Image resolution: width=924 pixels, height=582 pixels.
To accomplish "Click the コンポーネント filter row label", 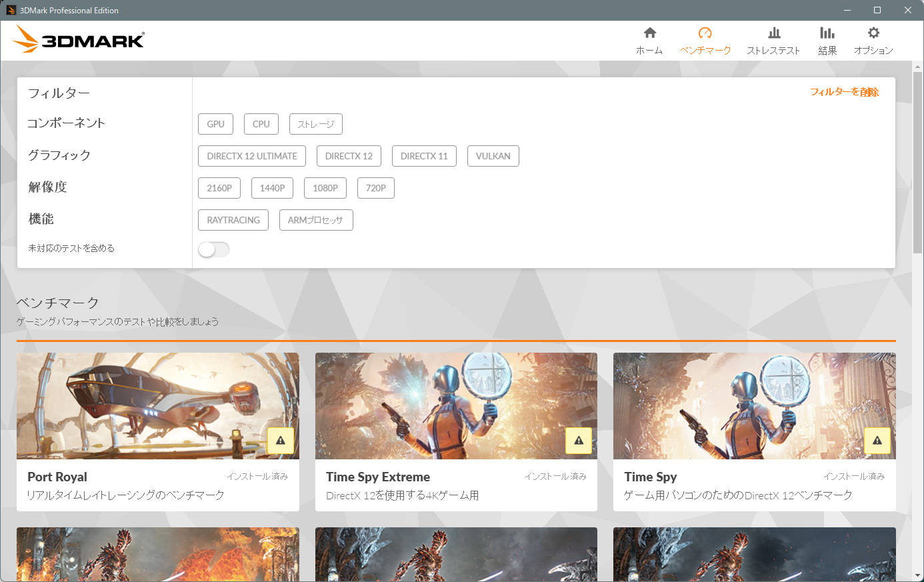I will click(66, 123).
